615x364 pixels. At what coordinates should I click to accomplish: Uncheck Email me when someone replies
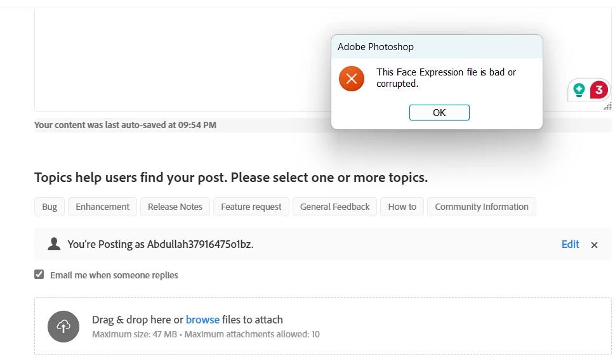pyautogui.click(x=39, y=275)
